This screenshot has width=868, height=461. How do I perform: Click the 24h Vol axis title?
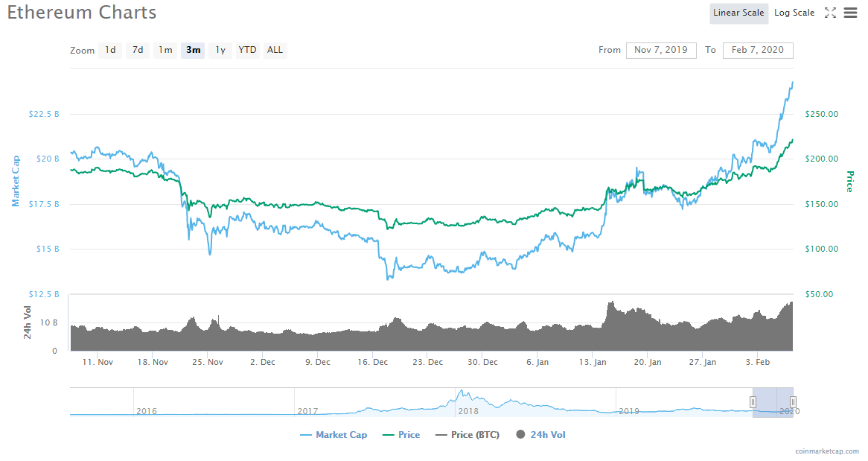point(27,322)
